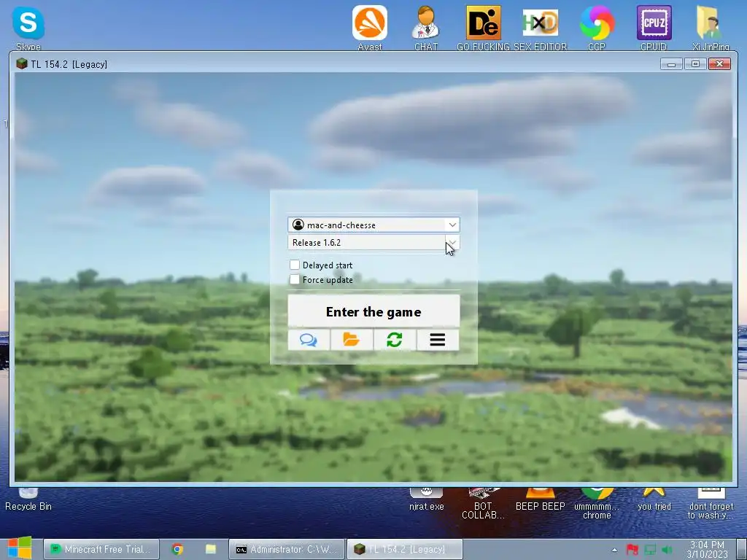Open the hamburger settings menu button
Viewport: 747px width, 560px height.
coord(438,340)
